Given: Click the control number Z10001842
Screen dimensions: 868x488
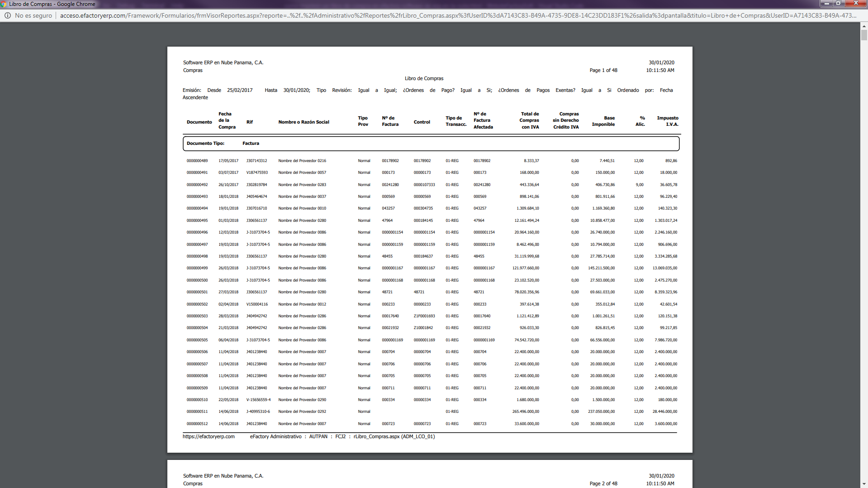Looking at the screenshot, I should click(423, 328).
